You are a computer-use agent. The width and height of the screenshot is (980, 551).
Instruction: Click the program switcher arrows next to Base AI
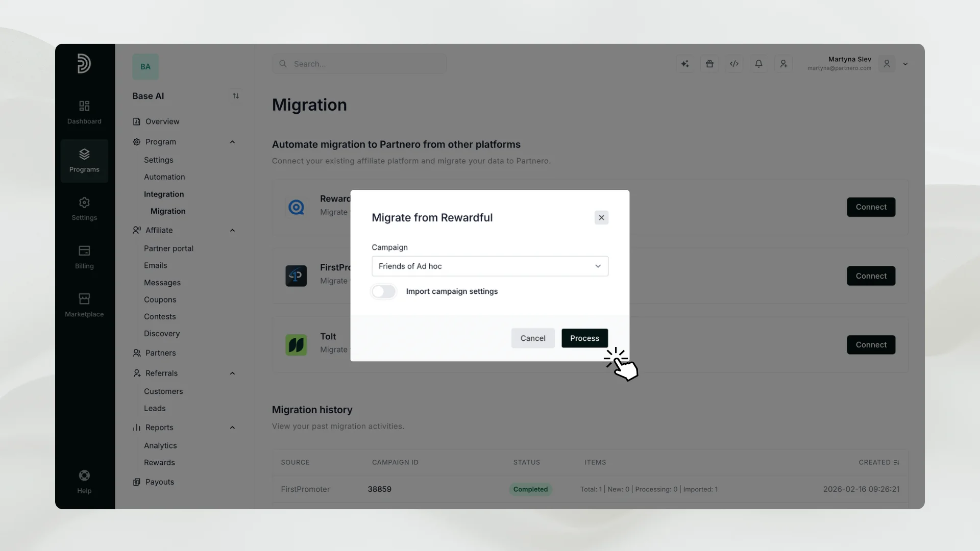click(236, 96)
